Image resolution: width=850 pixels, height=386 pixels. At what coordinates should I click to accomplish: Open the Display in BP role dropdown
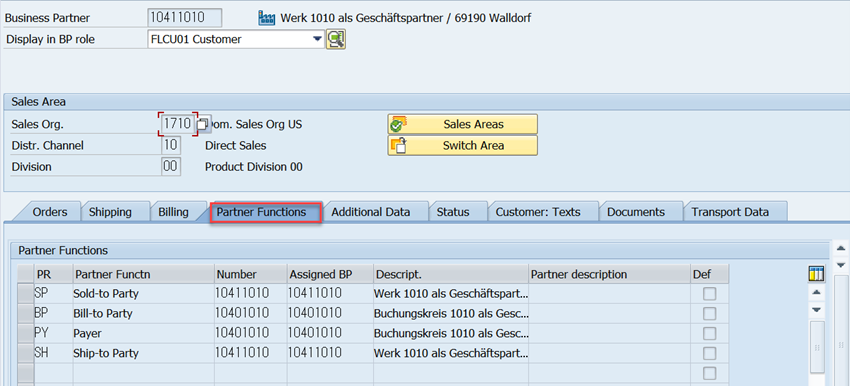pyautogui.click(x=317, y=39)
